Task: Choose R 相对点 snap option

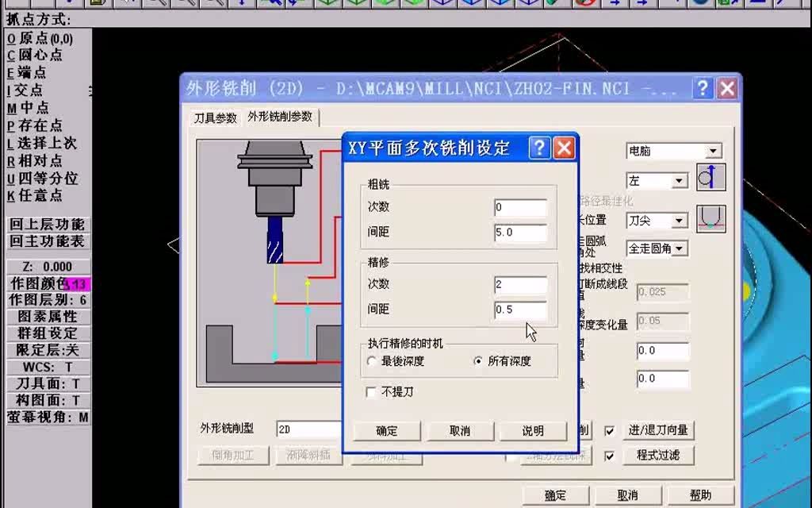Action: click(x=34, y=160)
